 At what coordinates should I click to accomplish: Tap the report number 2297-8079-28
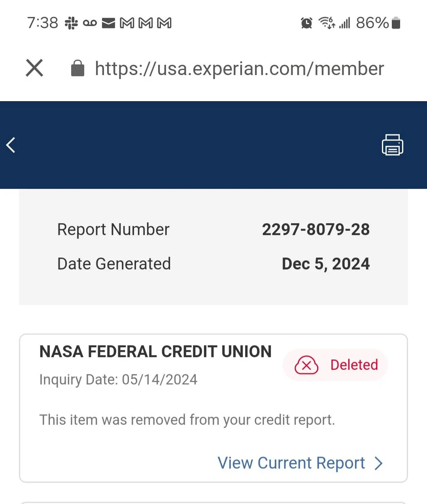click(316, 229)
